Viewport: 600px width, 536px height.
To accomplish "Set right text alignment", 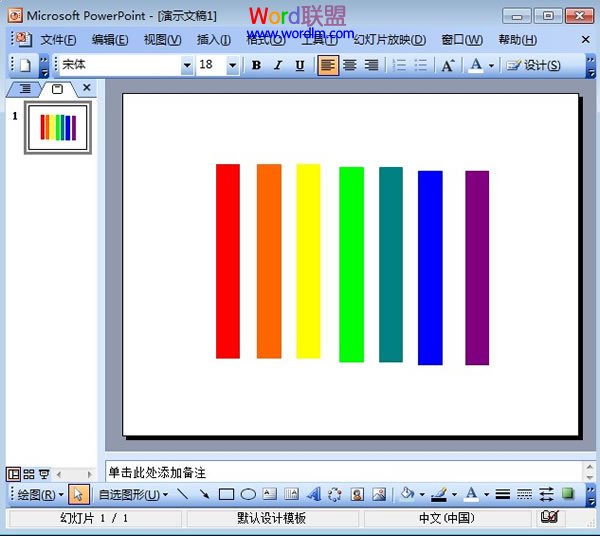I will pos(371,65).
